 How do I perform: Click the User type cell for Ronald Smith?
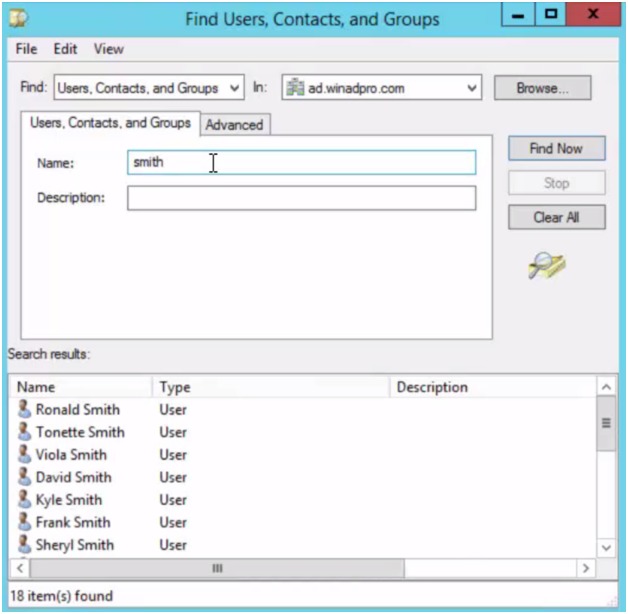[x=173, y=409]
